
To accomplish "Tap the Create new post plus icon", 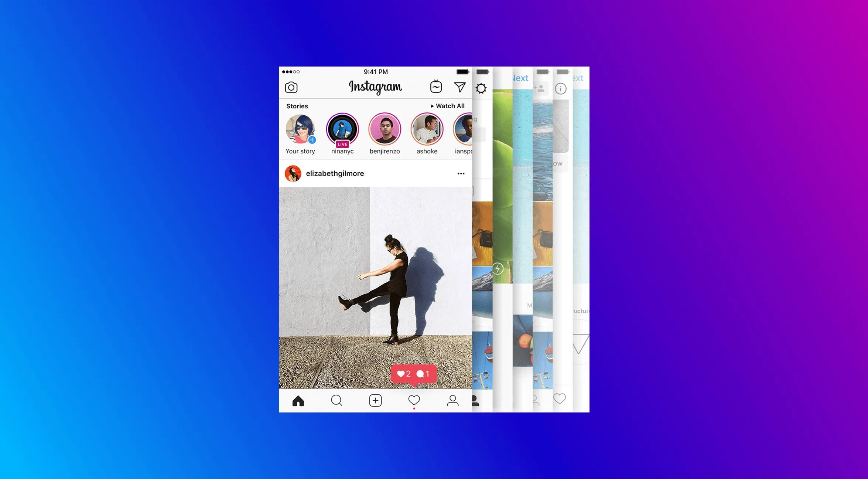I will coord(375,401).
